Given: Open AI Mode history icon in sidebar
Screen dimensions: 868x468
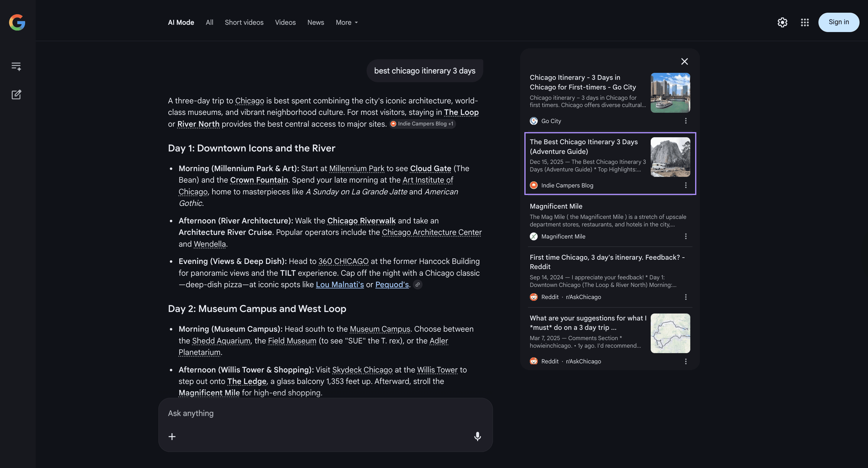Looking at the screenshot, I should pos(16,66).
